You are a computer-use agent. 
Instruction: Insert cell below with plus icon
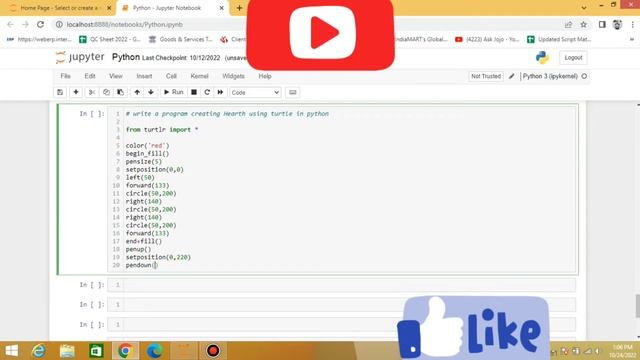(x=76, y=92)
